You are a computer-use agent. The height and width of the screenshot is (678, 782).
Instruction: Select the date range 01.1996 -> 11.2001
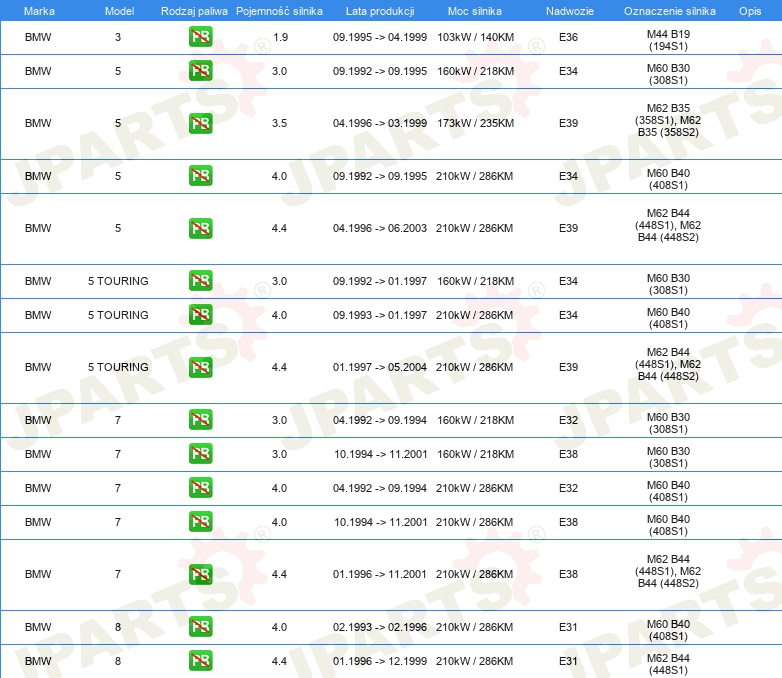pyautogui.click(x=380, y=574)
